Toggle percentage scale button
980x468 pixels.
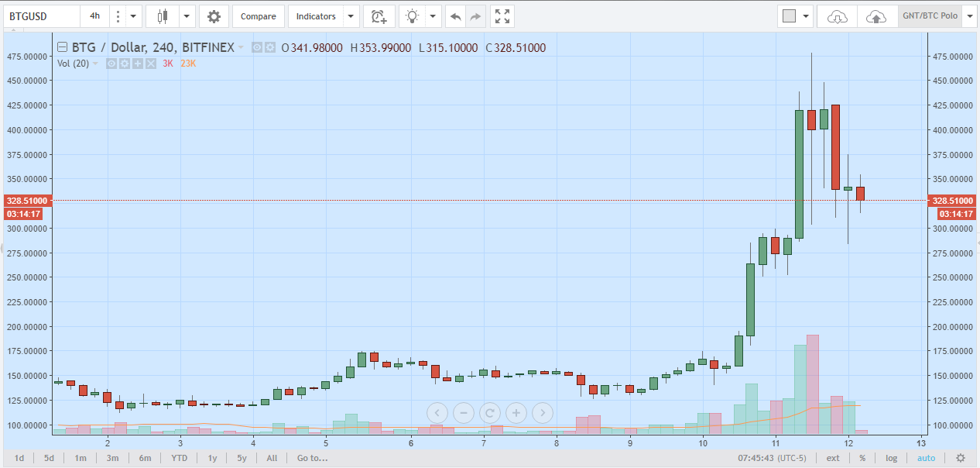click(x=862, y=458)
